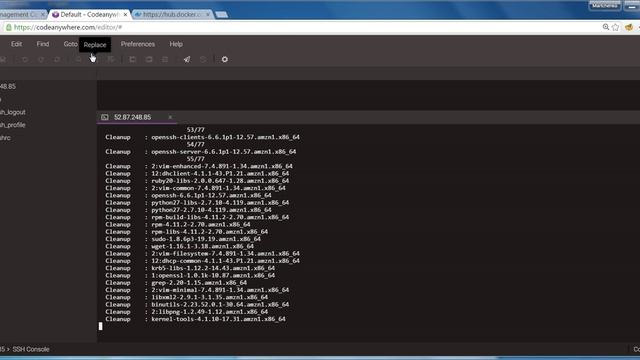
Task: Click the Replace toolbar icon beneath the tooltip
Action: [94, 60]
